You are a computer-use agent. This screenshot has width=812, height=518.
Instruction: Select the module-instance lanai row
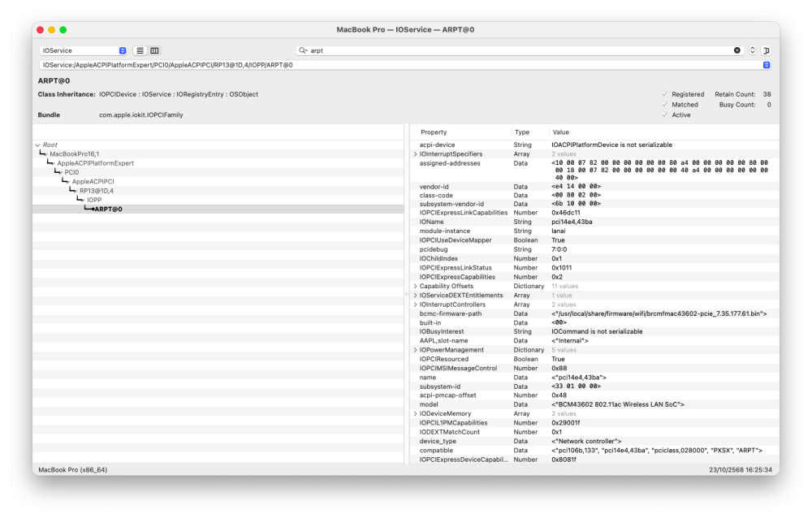tap(594, 231)
